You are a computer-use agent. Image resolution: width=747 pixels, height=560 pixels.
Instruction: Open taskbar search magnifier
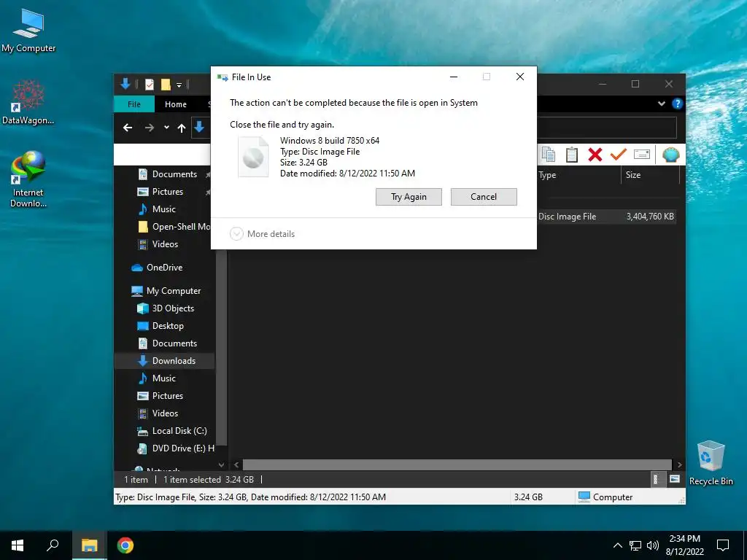pos(53,545)
